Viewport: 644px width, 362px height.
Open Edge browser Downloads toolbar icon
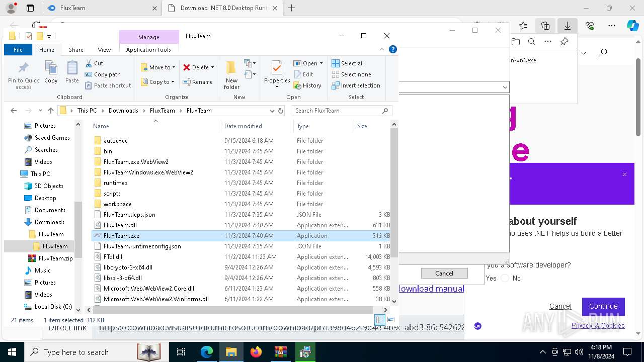click(x=568, y=26)
